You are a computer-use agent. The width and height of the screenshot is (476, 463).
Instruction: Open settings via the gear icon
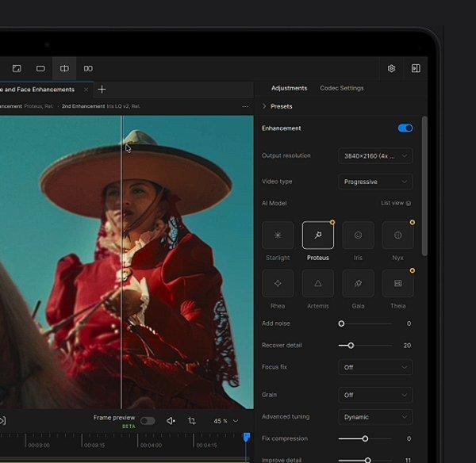pyautogui.click(x=391, y=69)
